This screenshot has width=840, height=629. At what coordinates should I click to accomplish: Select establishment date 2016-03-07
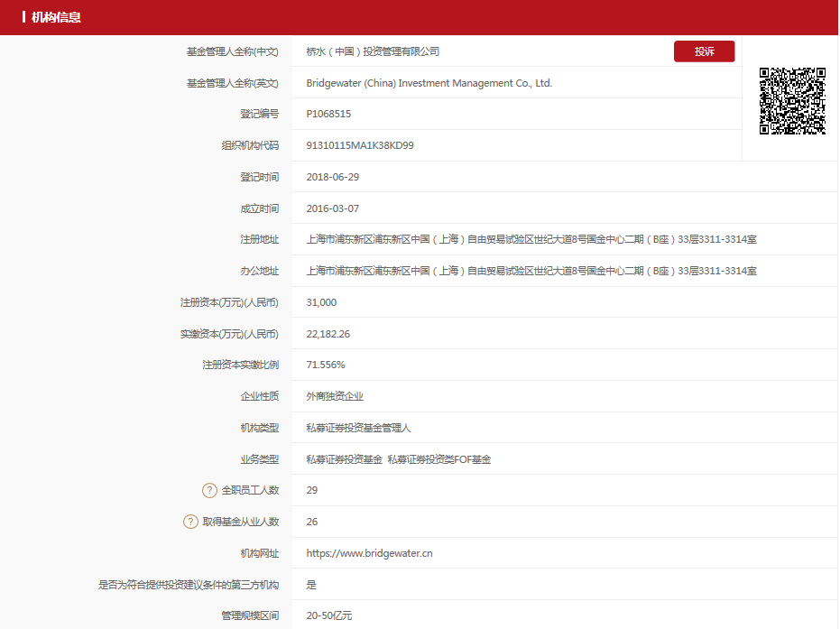333,208
